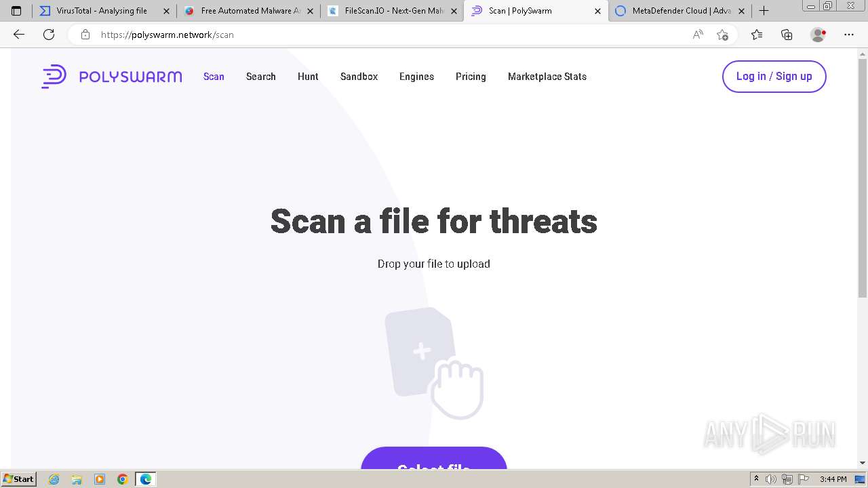This screenshot has height=488, width=868.
Task: Open the Search navigation item
Action: point(261,77)
